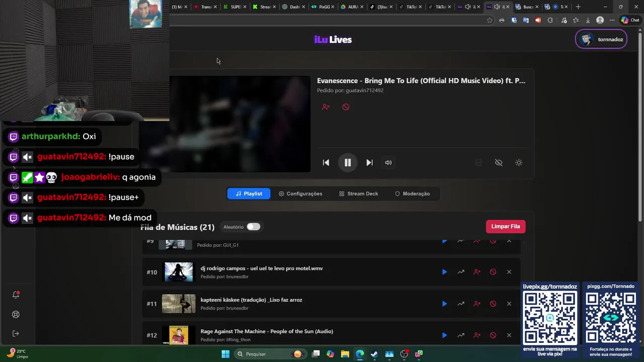644x362 pixels.
Task: Click the brightness sun icon in player
Action: (519, 162)
